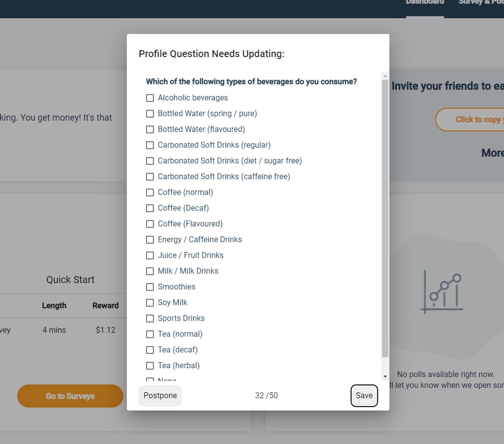Viewport: 504px width, 444px height.
Task: Select Tea (herbal)
Action: (x=150, y=366)
